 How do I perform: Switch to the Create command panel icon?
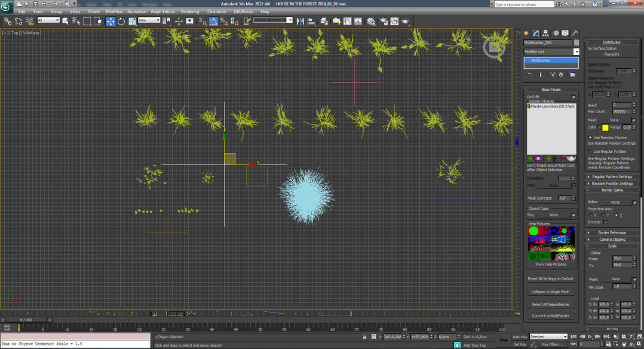pyautogui.click(x=527, y=33)
